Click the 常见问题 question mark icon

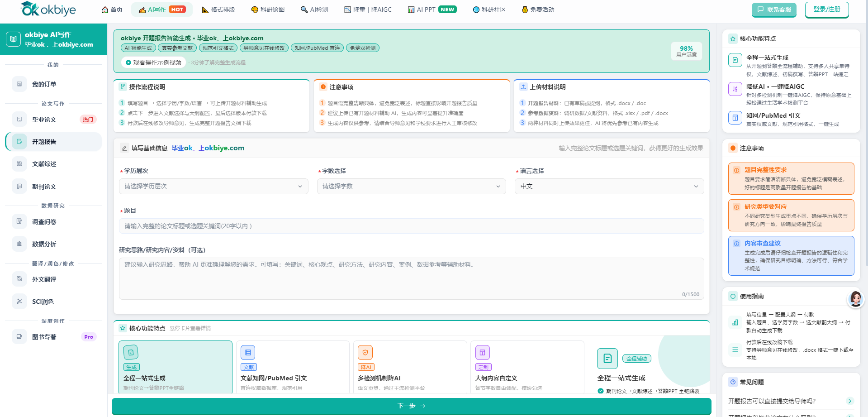733,382
